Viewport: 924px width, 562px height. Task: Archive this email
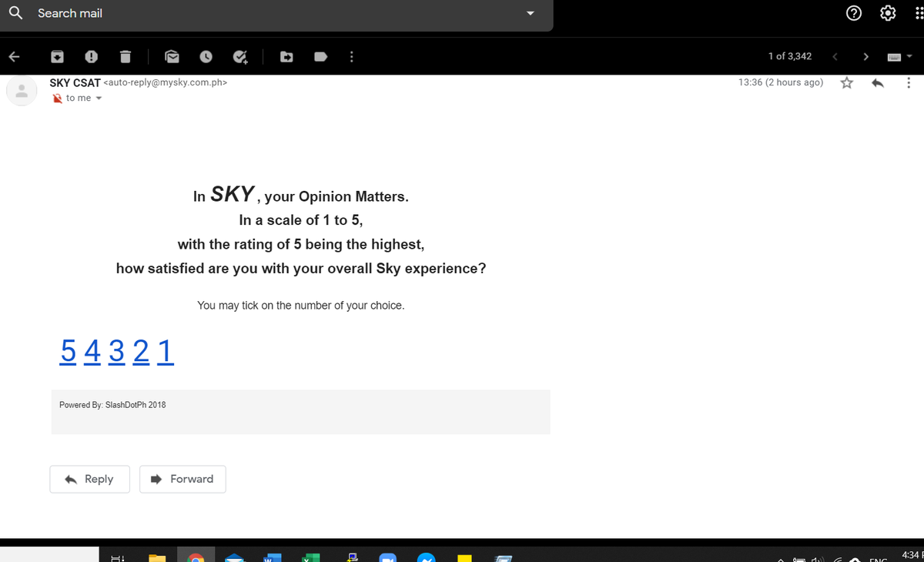58,56
